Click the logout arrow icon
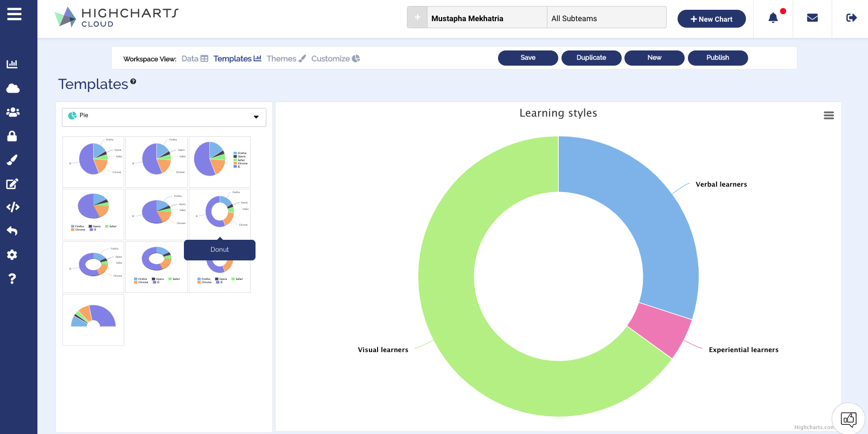 pos(851,18)
